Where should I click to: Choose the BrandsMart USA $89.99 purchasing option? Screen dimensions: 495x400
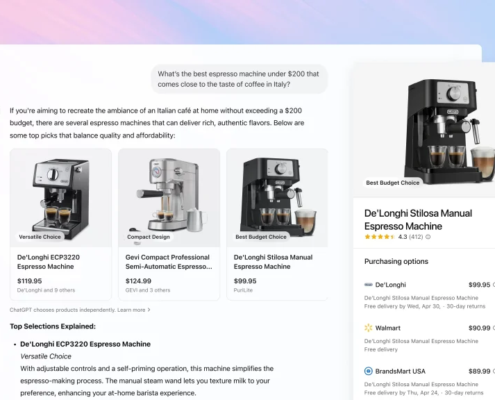[429, 381]
